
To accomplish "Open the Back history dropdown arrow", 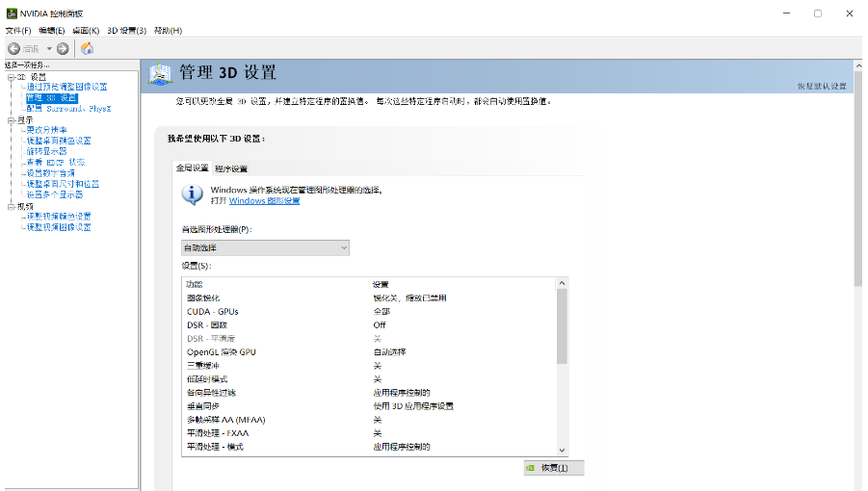I will click(49, 48).
